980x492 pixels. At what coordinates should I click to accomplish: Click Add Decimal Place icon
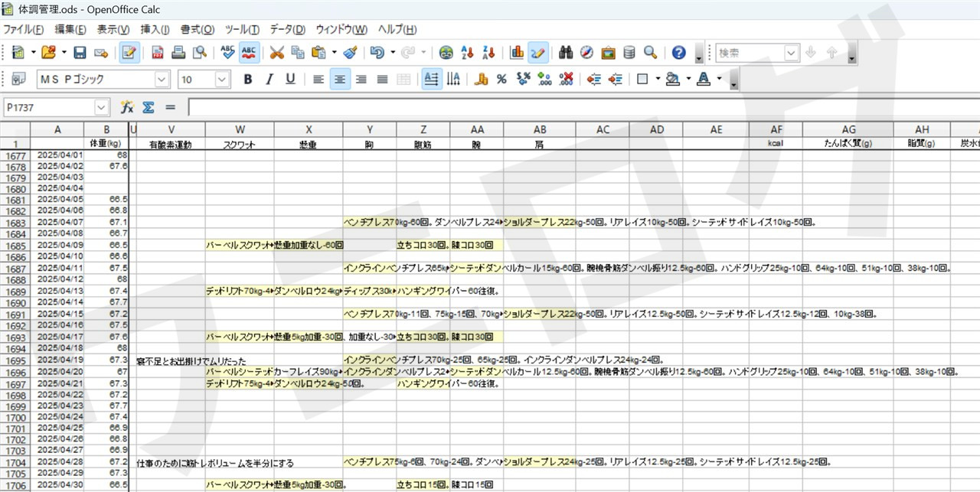(545, 79)
